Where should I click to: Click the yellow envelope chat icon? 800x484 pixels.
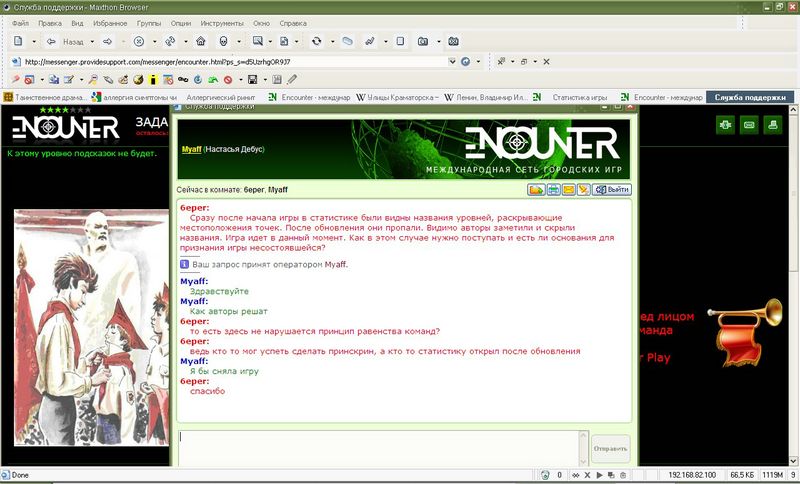568,190
